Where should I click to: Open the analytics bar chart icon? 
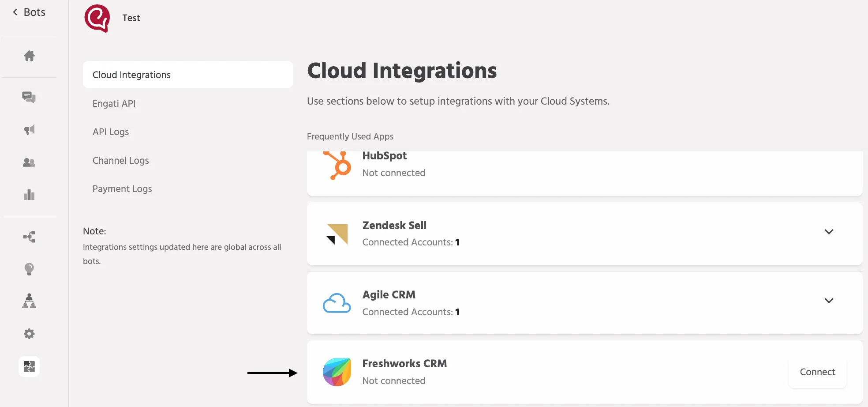tap(29, 195)
